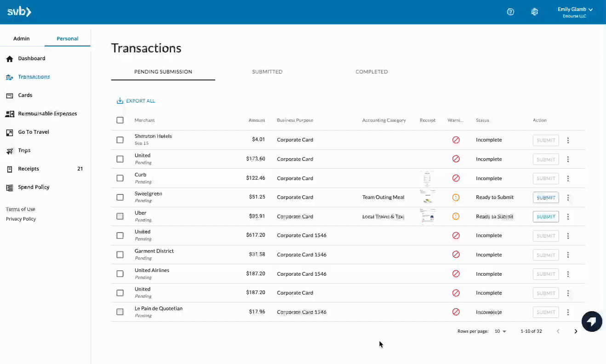Click the Local Travel & Taxi category
Screen dimensions: 606x364
tap(383, 216)
